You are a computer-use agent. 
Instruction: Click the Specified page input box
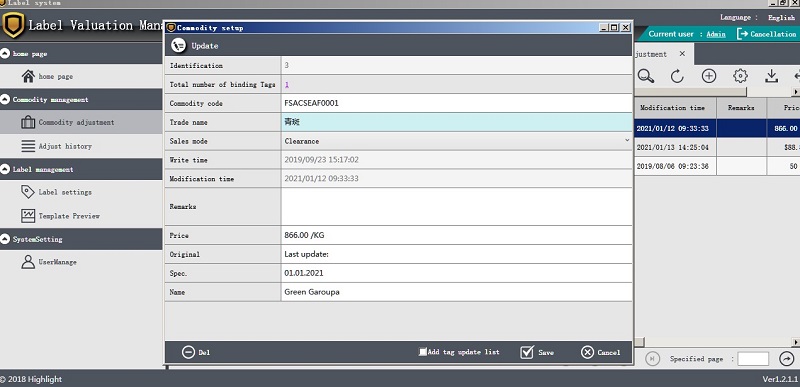[x=753, y=358]
